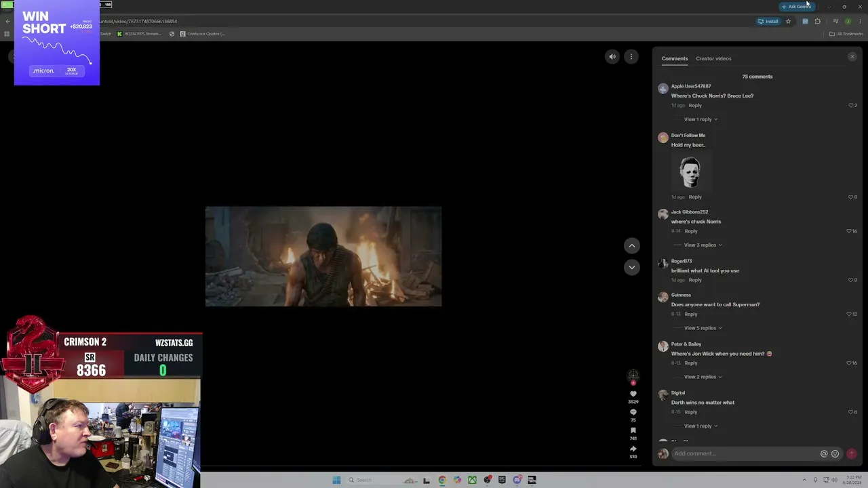868x488 pixels.
Task: Like the 'Hold my beer..' comment
Action: coord(852,197)
